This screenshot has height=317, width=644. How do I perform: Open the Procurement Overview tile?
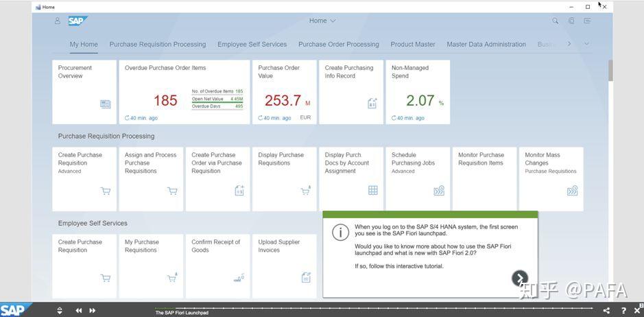coord(84,92)
